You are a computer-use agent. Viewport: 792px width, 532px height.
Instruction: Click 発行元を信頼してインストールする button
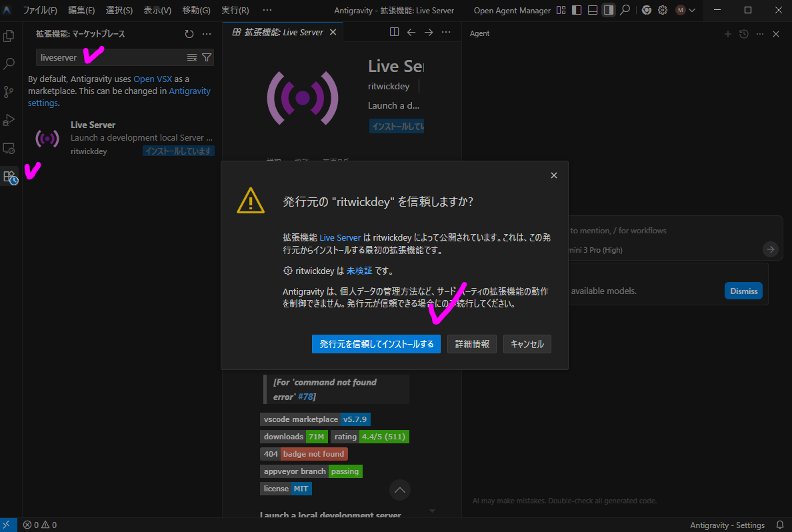coord(376,344)
